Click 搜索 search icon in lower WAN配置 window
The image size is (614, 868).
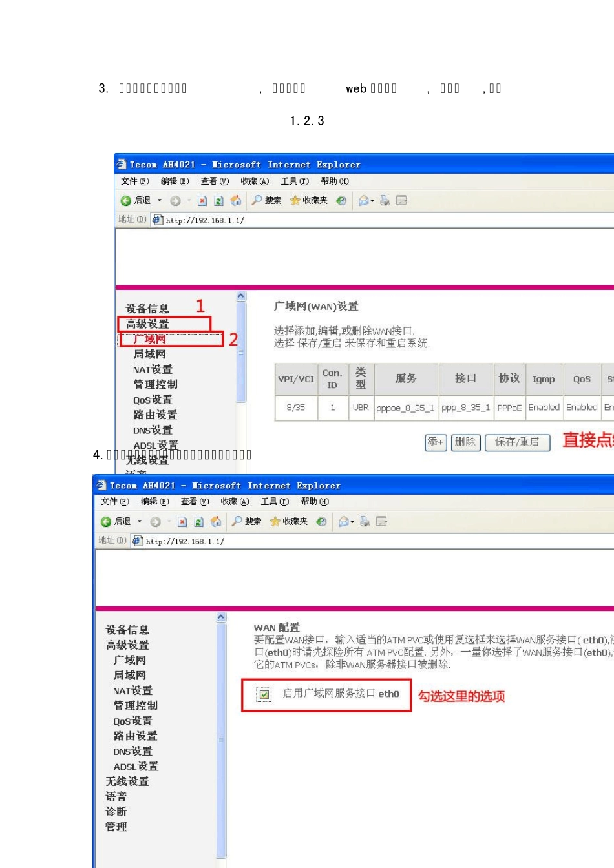246,522
